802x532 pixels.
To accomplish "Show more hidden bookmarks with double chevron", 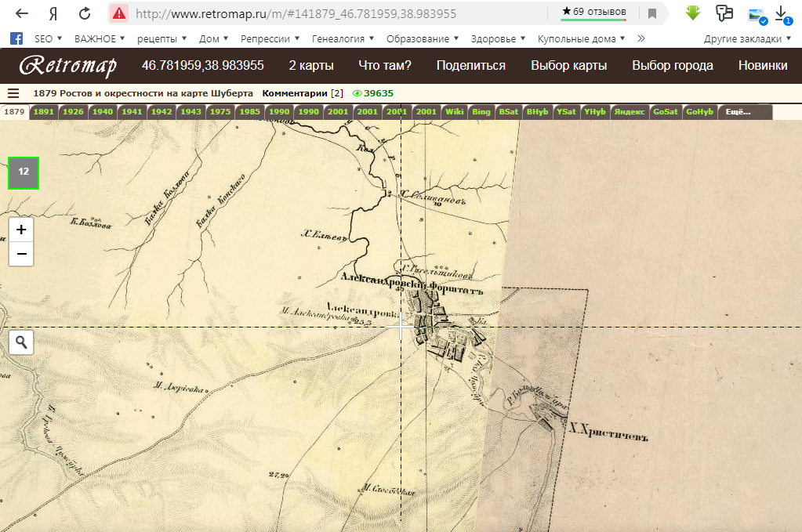I will [x=641, y=38].
